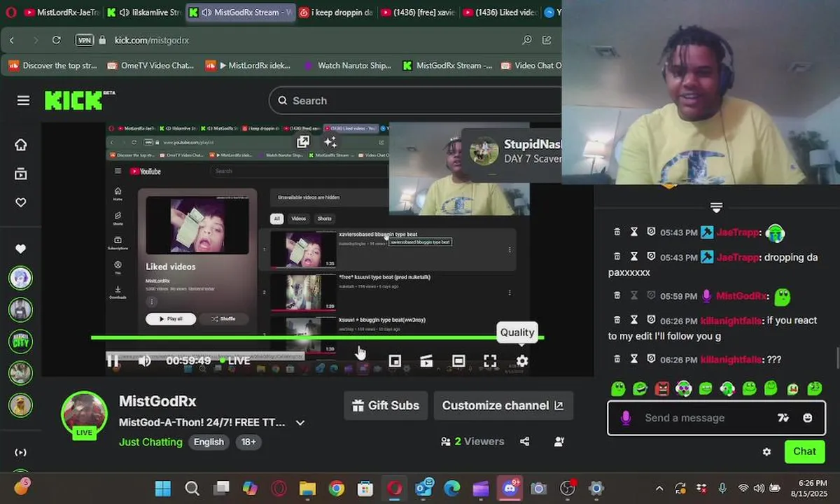Insert the first green emote in row

(618, 388)
